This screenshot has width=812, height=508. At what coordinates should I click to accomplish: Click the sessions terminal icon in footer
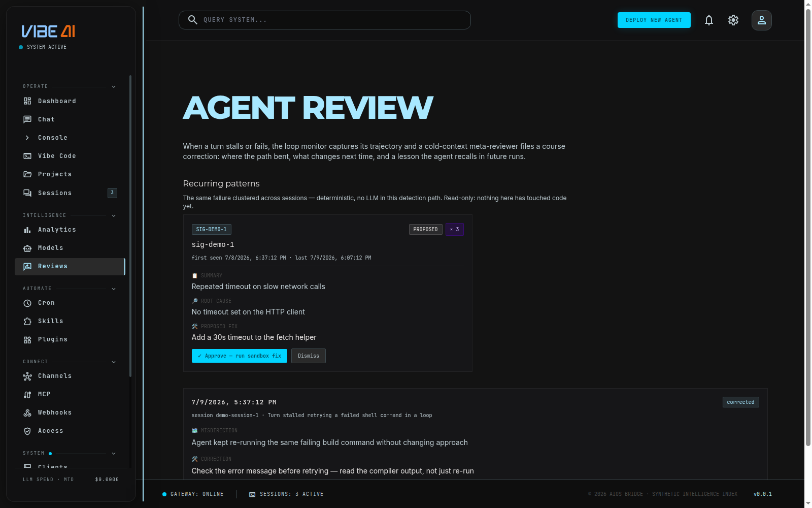tap(252, 494)
